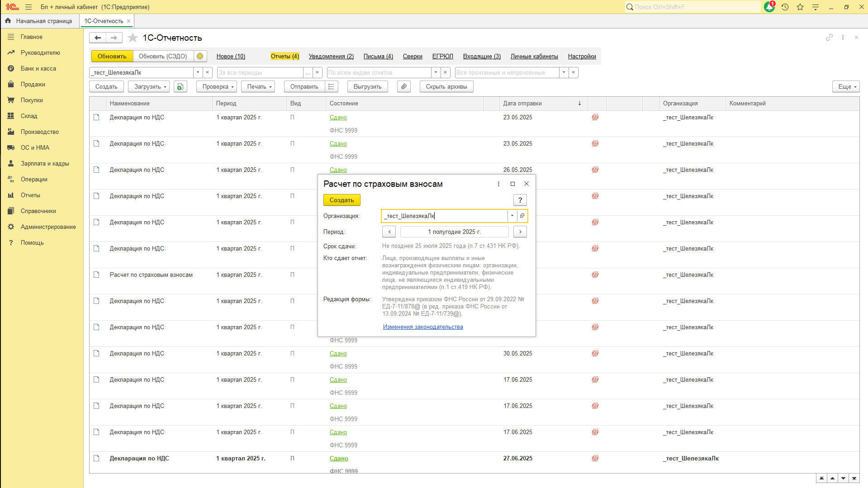
Task: Click the notifications bell icon in title bar
Action: pyautogui.click(x=769, y=7)
